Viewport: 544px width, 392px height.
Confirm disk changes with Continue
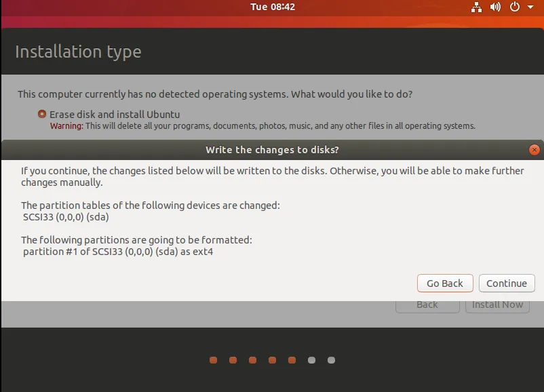click(x=507, y=283)
